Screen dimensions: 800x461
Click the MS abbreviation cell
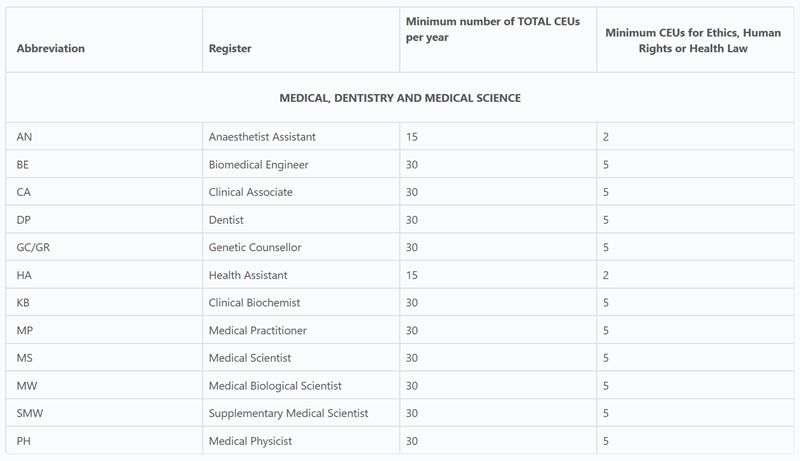(x=26, y=358)
